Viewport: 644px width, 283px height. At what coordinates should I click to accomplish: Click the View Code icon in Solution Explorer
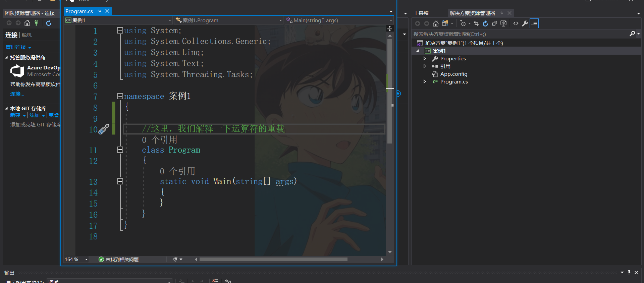[x=516, y=23]
